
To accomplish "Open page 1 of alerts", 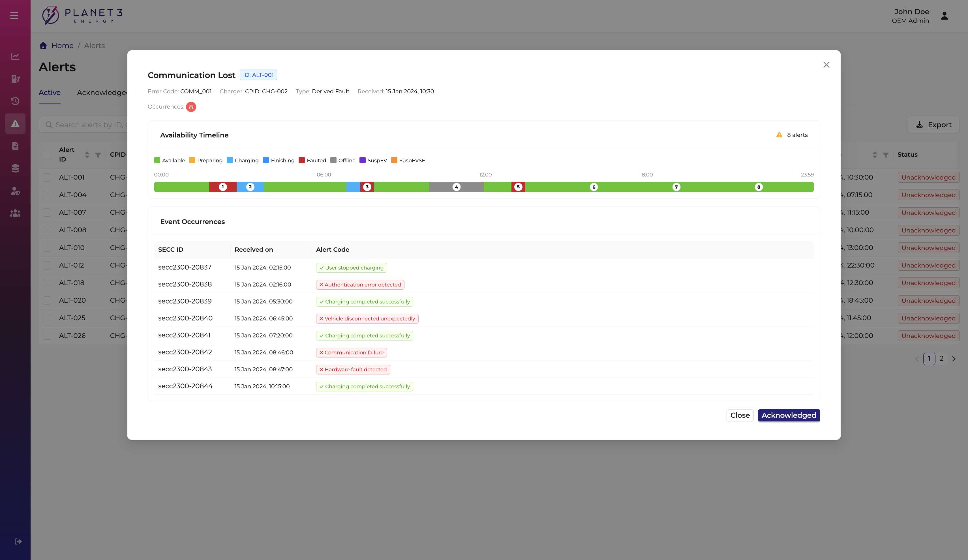I will tap(929, 359).
